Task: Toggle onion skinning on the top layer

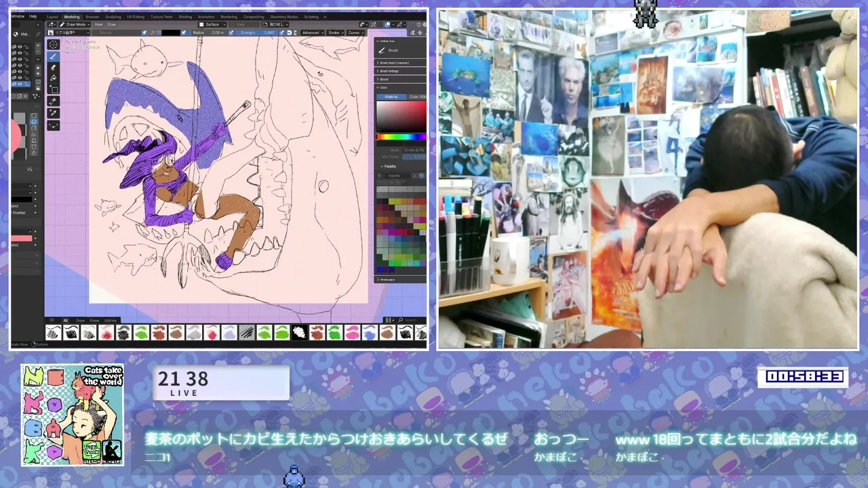Action: [14, 47]
